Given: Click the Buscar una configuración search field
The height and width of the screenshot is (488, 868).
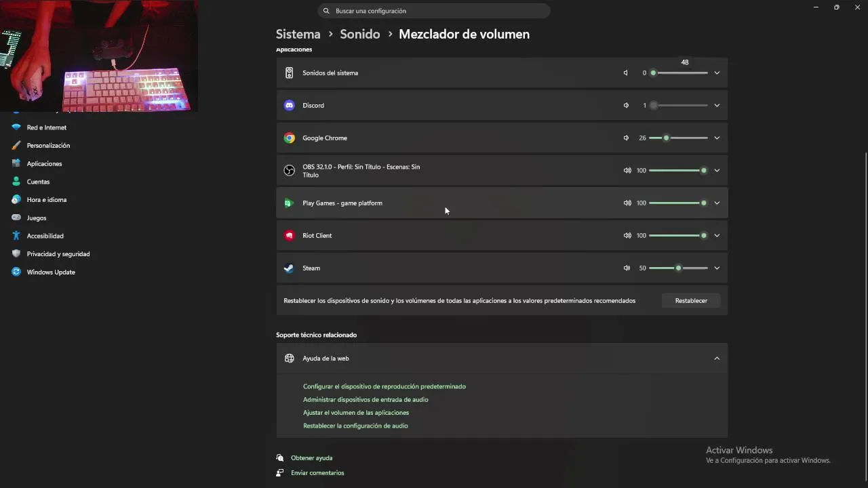Looking at the screenshot, I should tap(434, 11).
